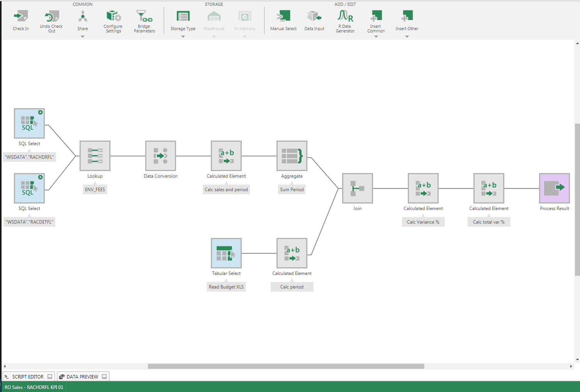Select the Tabular Select node
This screenshot has height=392, width=580.
point(226,253)
